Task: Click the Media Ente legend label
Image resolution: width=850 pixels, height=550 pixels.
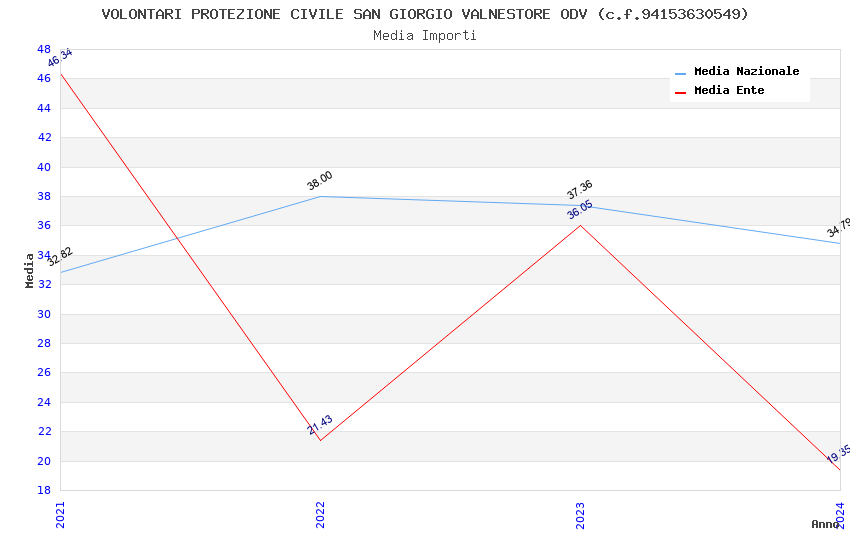Action: pyautogui.click(x=729, y=91)
